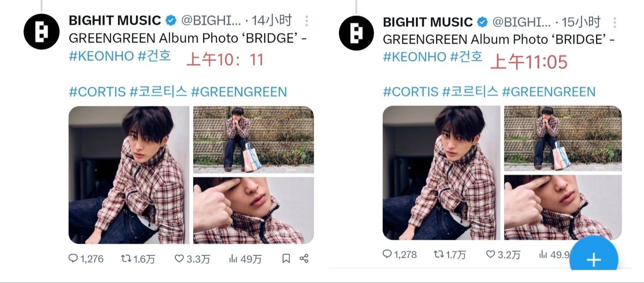Open the close-up hand photo in left tweet
The image size is (644, 283).
click(253, 210)
